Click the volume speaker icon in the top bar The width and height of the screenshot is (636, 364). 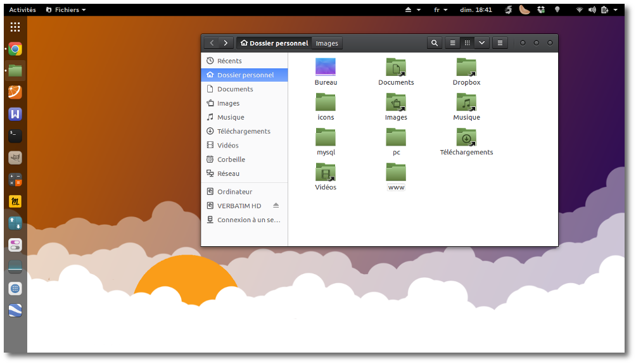tap(592, 9)
